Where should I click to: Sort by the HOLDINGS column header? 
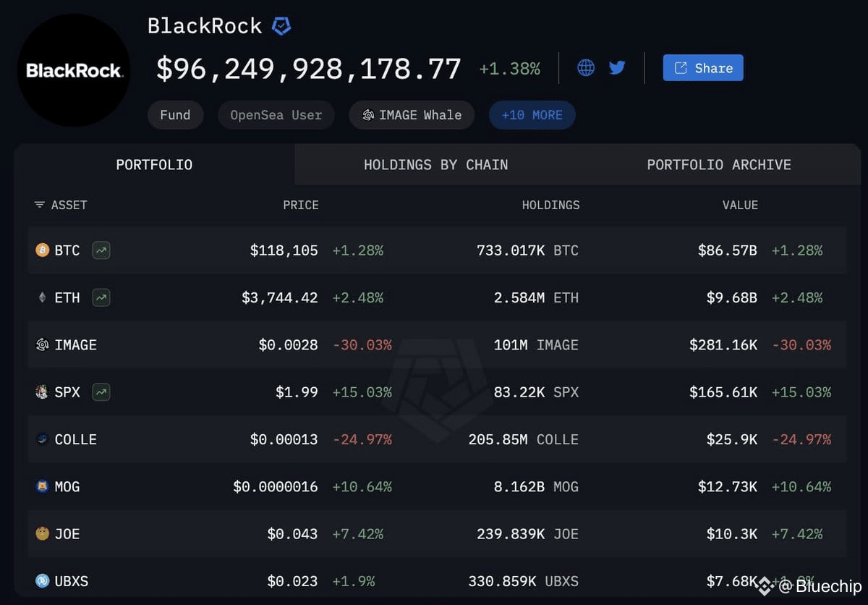pos(551,206)
